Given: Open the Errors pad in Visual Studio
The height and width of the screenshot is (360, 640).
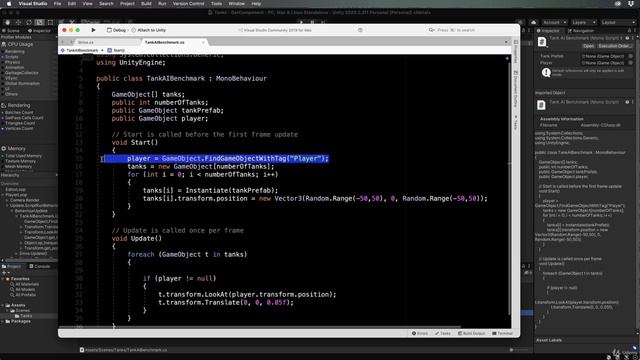Looking at the screenshot, I should pos(420,333).
